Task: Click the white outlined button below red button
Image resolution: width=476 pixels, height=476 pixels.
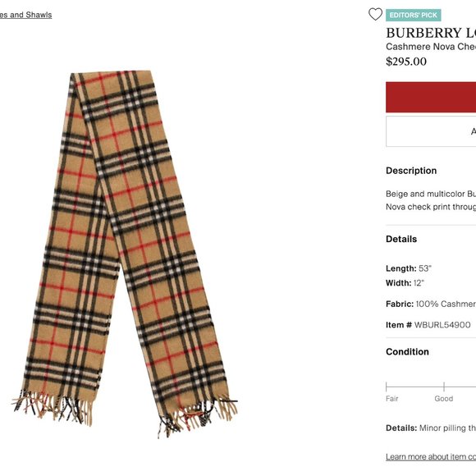Action: 431,131
